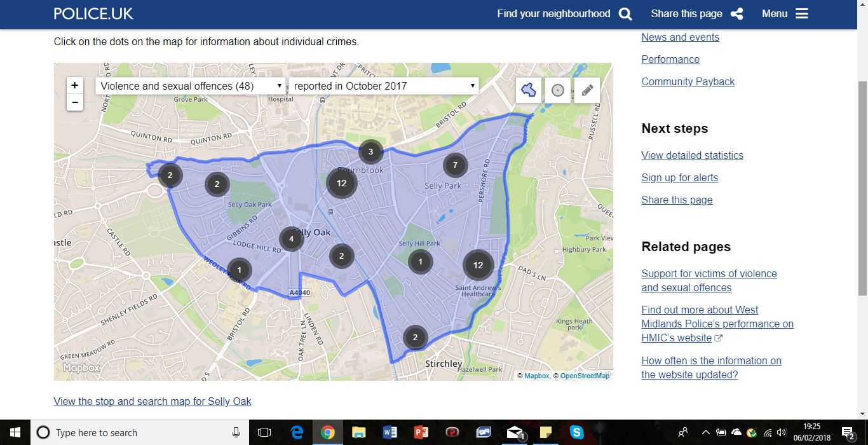This screenshot has height=445, width=868.
Task: Click the Cortana microphone icon
Action: click(236, 432)
